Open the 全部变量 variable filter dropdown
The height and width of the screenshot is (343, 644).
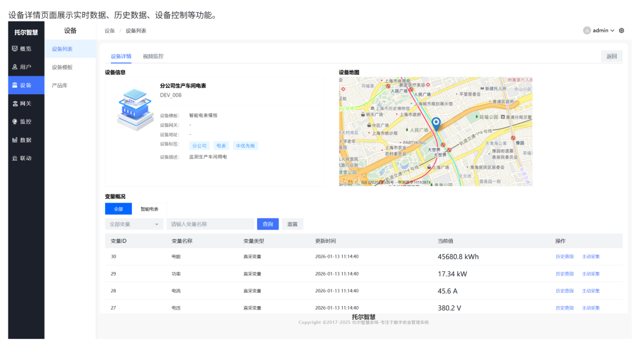pyautogui.click(x=134, y=224)
